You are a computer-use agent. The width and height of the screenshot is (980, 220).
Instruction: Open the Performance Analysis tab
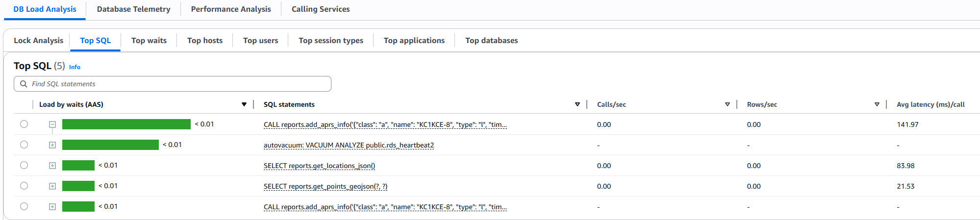click(231, 9)
